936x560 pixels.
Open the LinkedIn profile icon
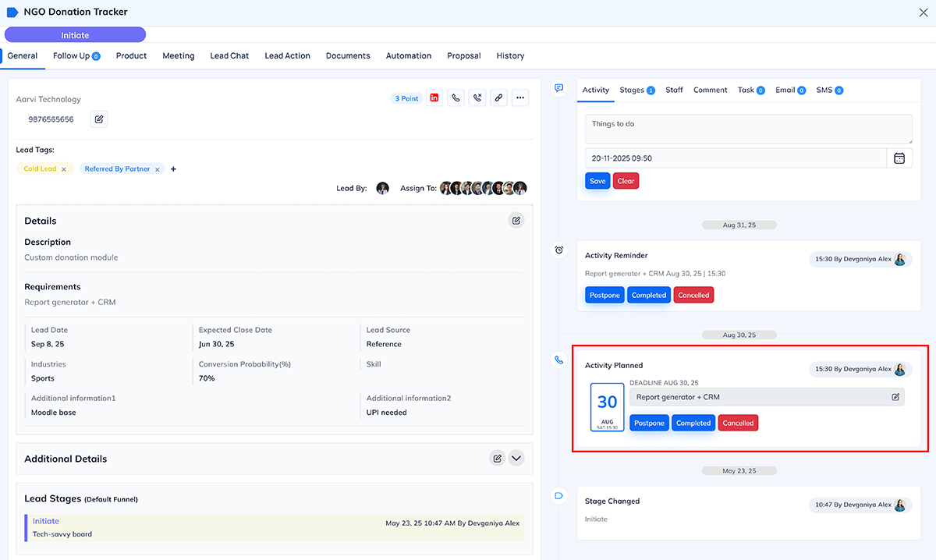(x=434, y=98)
